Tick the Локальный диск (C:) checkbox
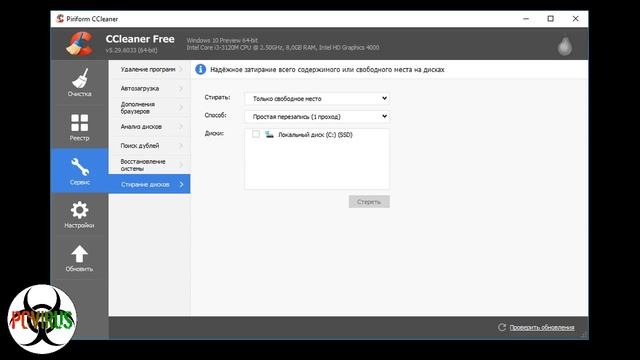This screenshot has height=360, width=640. click(256, 134)
